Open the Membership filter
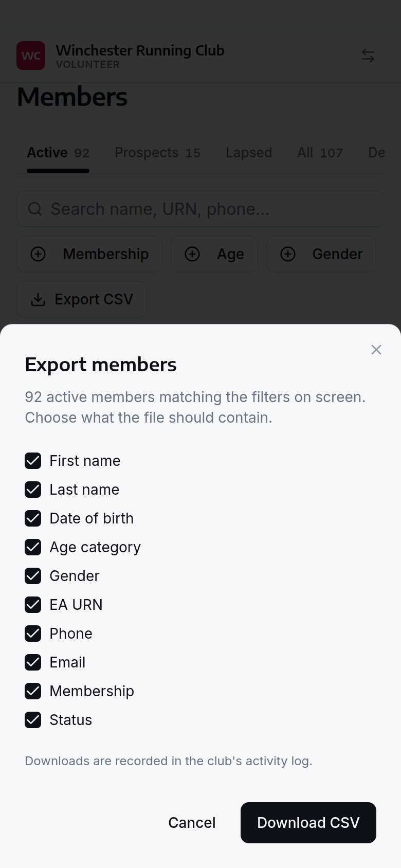Viewport: 401px width, 868px height. pyautogui.click(x=89, y=254)
